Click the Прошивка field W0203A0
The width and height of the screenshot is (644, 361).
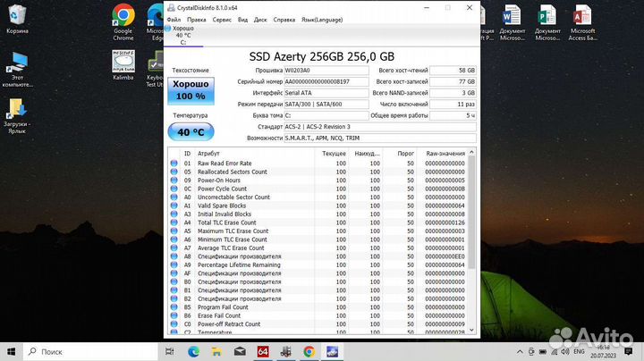326,71
